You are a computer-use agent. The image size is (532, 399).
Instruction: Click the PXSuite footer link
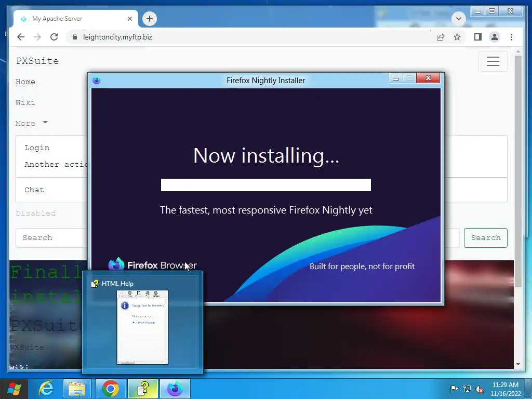tap(27, 347)
